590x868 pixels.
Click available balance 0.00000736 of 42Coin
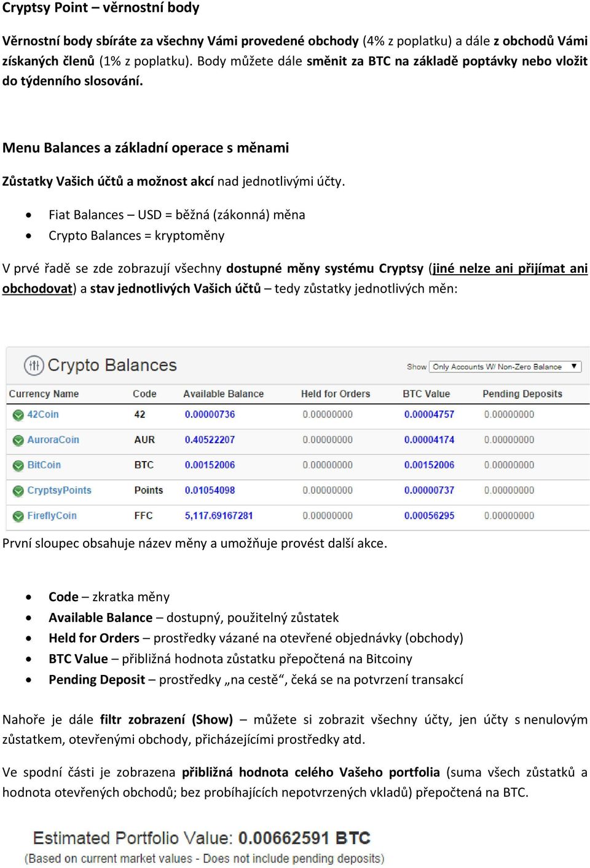point(210,414)
